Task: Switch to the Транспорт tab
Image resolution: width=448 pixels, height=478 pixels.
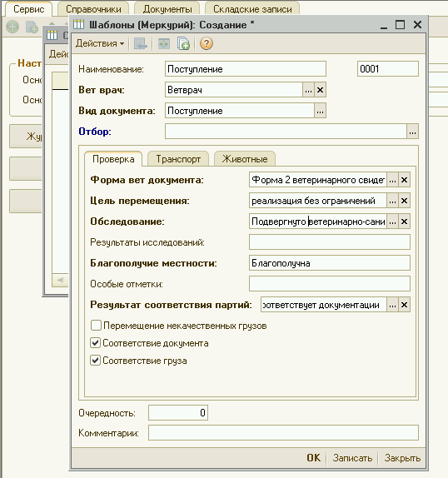Action: pos(178,159)
